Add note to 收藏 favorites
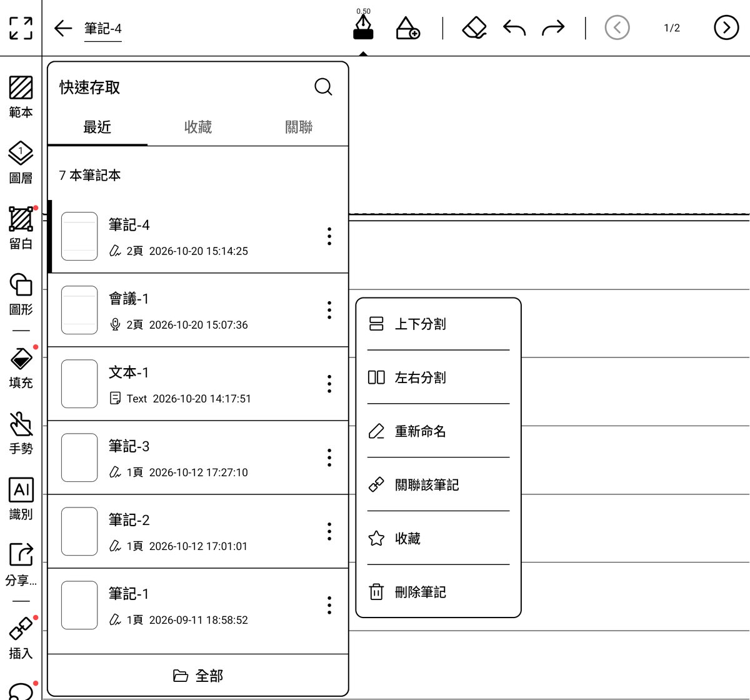Viewport: 750px width, 700px height. [438, 539]
